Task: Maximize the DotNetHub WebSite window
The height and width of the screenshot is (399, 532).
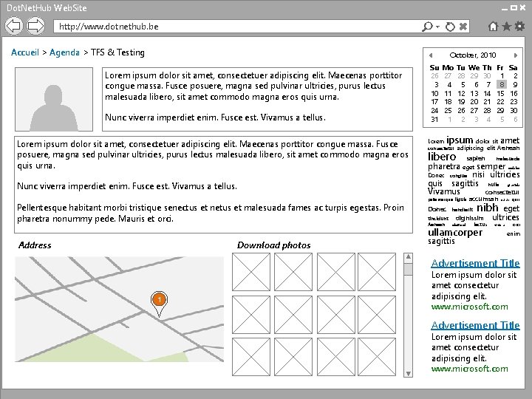Action: (514, 7)
